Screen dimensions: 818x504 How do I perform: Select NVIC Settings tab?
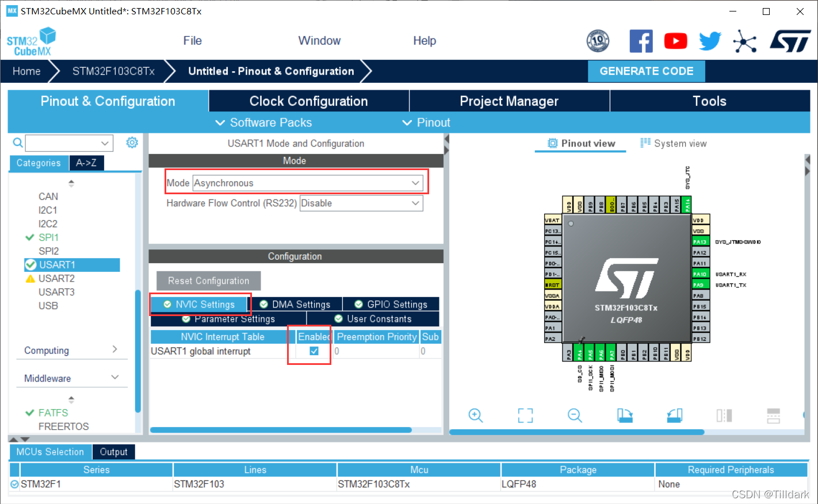[x=199, y=304]
